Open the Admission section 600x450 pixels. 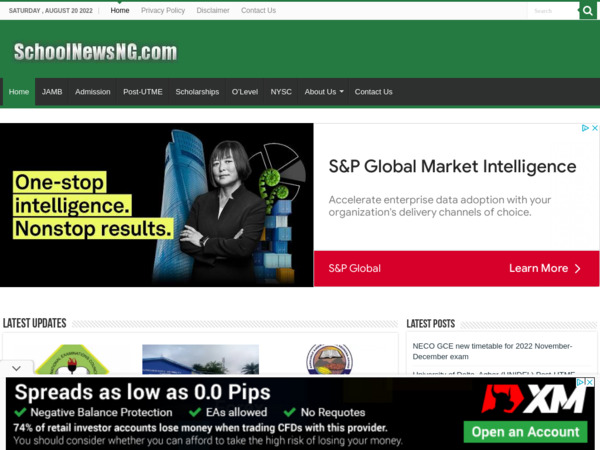(x=93, y=92)
